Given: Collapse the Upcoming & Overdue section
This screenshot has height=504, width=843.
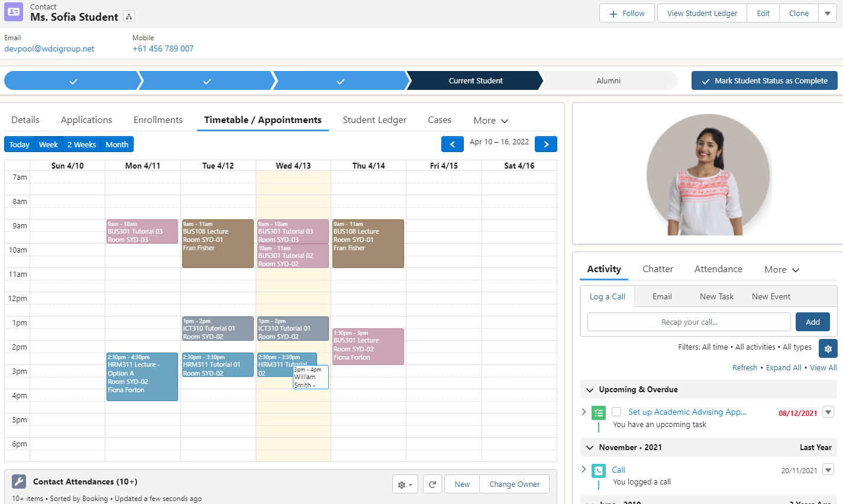Looking at the screenshot, I should point(589,390).
